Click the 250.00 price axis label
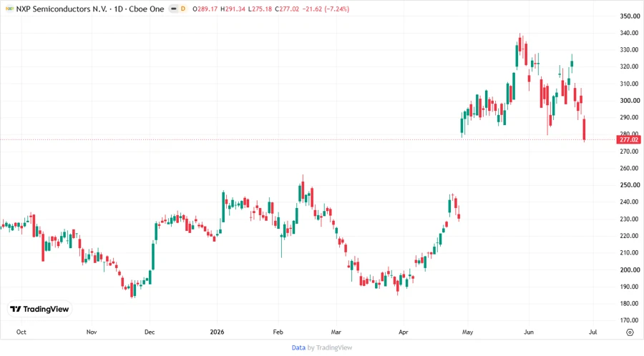This screenshot has height=356, width=644. (x=630, y=185)
